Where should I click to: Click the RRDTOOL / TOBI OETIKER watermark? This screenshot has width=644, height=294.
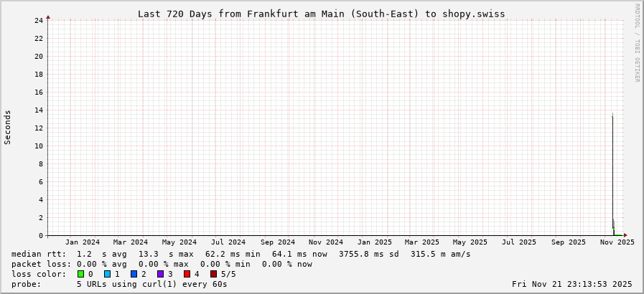coord(637,43)
